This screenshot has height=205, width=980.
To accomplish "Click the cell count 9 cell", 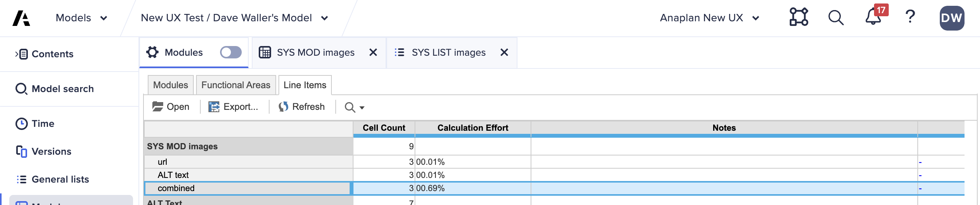I will coord(384,147).
